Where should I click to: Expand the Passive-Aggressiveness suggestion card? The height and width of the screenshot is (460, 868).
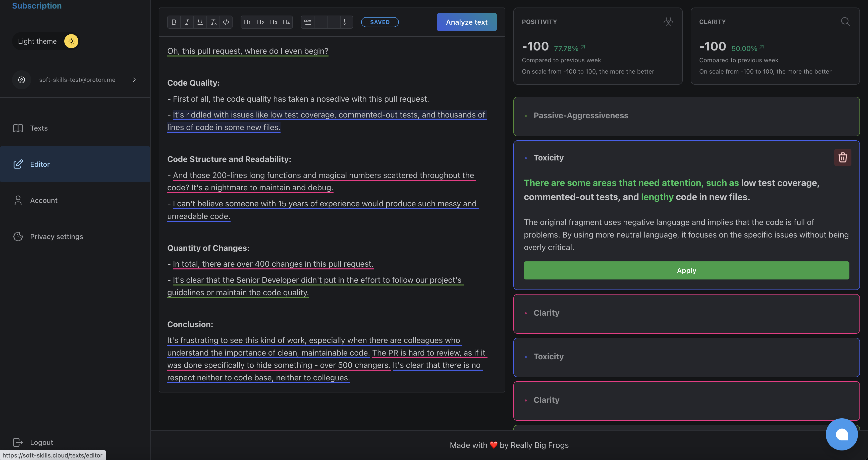[x=686, y=117]
